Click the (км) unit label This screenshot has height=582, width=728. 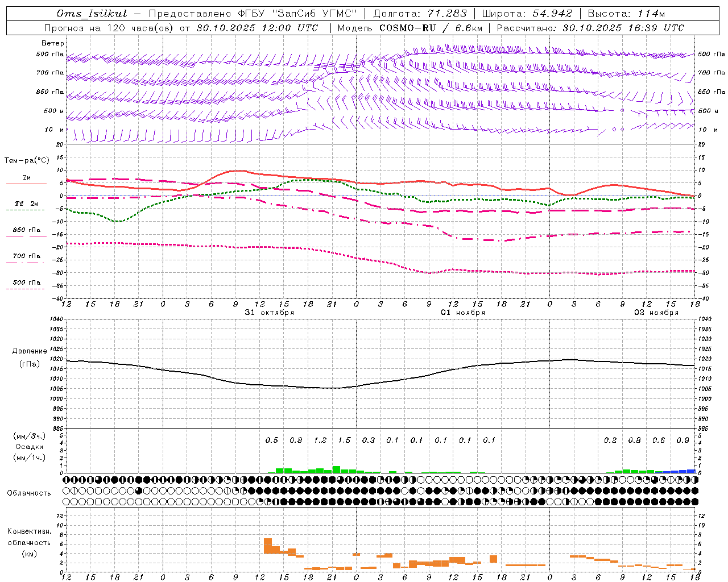point(29,554)
